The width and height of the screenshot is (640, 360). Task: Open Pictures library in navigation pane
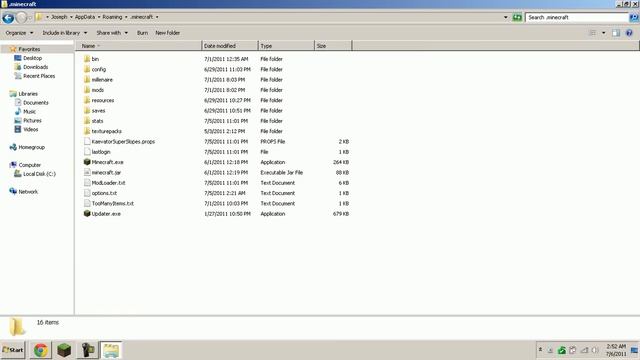pyautogui.click(x=32, y=120)
